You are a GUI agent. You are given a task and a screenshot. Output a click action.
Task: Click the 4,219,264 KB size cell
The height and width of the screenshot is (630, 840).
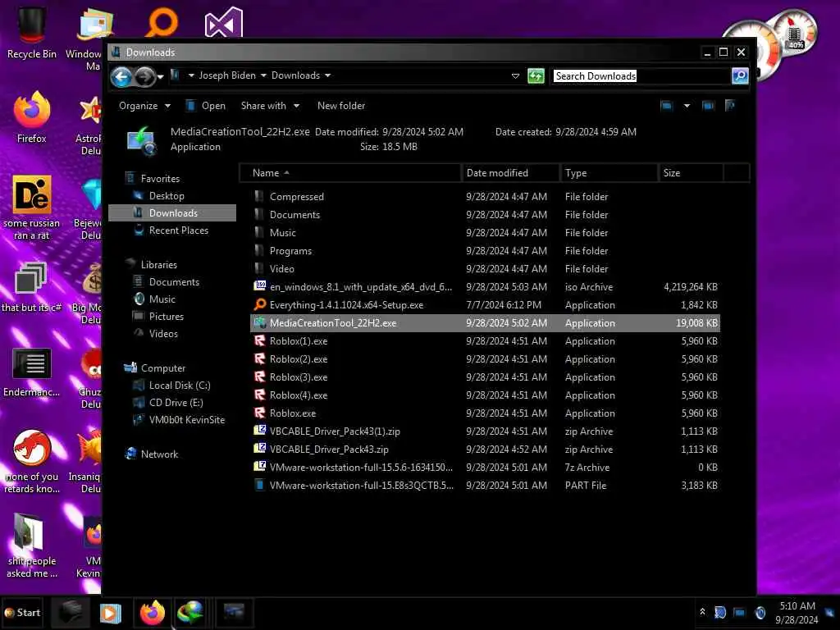[x=691, y=287]
